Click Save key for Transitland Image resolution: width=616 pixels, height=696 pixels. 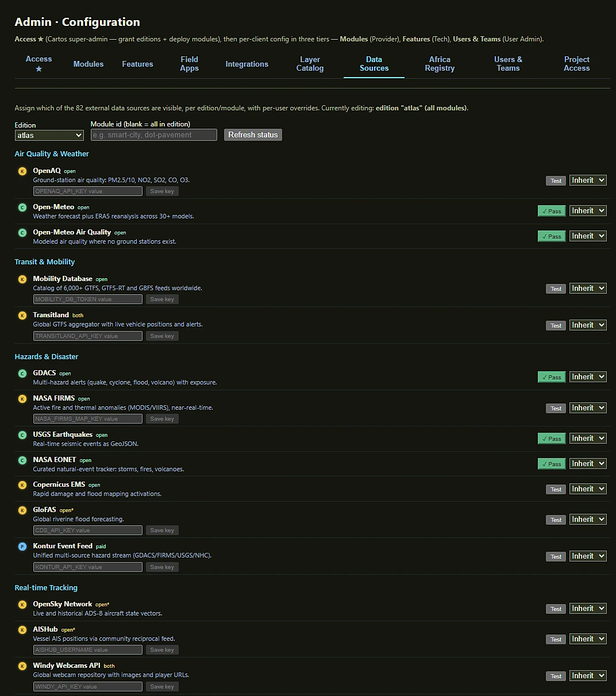(x=162, y=336)
